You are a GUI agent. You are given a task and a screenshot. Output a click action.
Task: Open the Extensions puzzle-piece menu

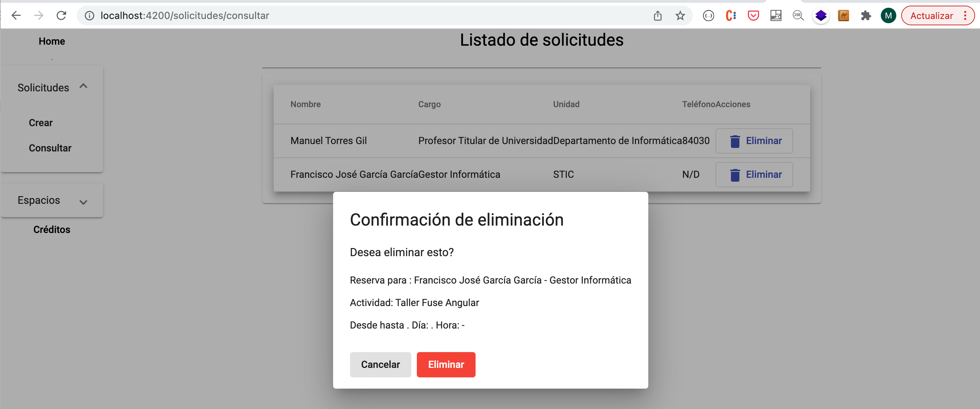pyautogui.click(x=866, y=15)
